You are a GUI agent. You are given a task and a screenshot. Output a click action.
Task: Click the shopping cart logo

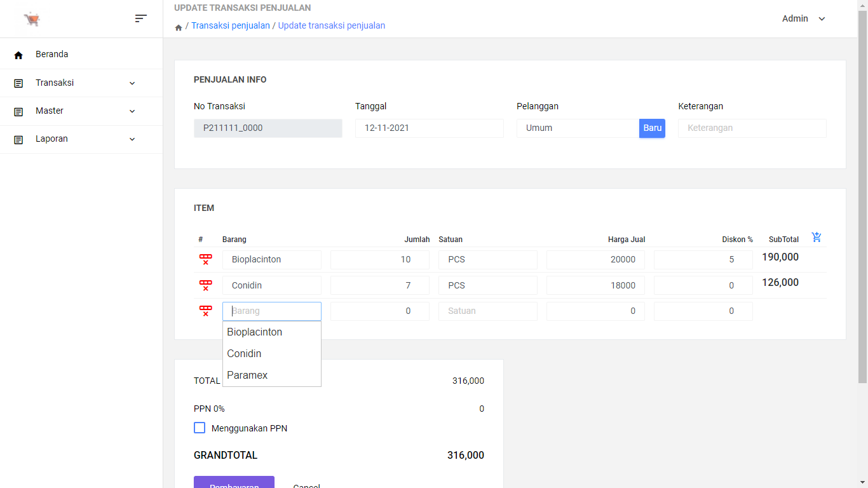coord(32,18)
